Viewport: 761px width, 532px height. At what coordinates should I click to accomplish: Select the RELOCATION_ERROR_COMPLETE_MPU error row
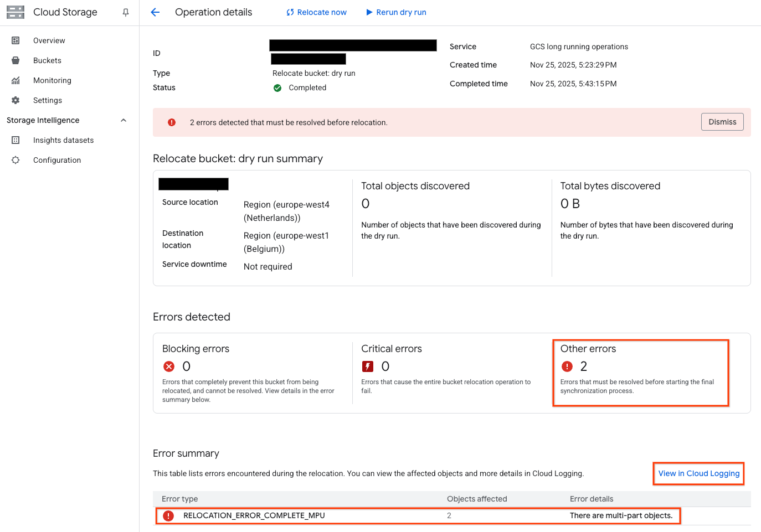coord(254,515)
